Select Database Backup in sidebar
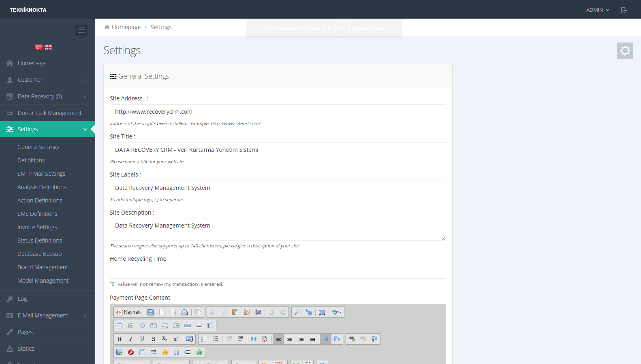This screenshot has width=641, height=364. point(40,254)
